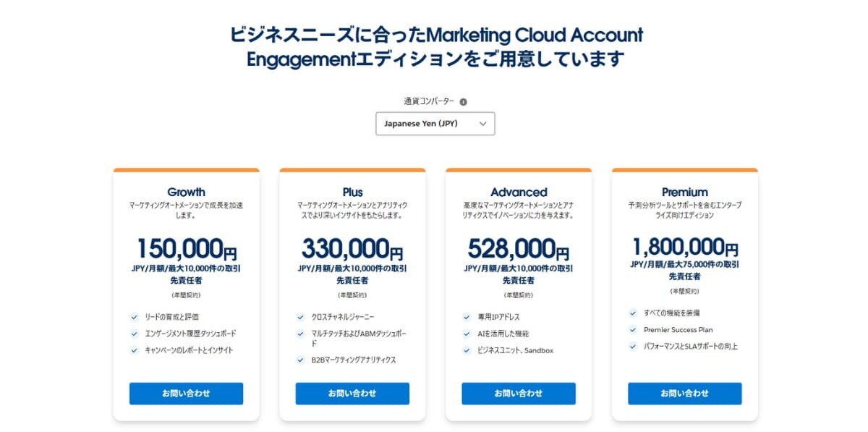Click the checkmark beside ビジネスユニット, Sandbox
Image resolution: width=868 pixels, height=432 pixels.
[467, 350]
